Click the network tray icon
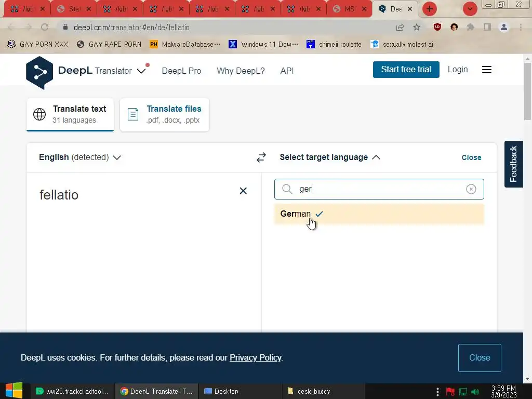The height and width of the screenshot is (399, 532). 463,392
